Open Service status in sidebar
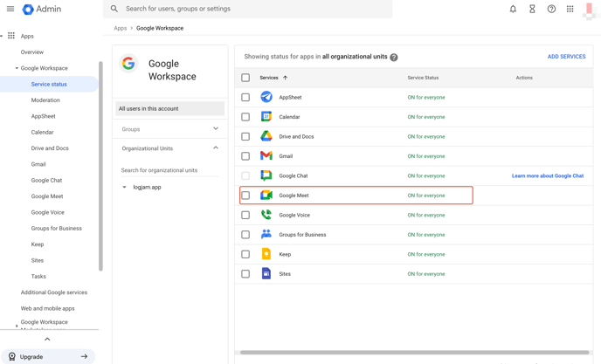The height and width of the screenshot is (364, 601). tap(49, 84)
